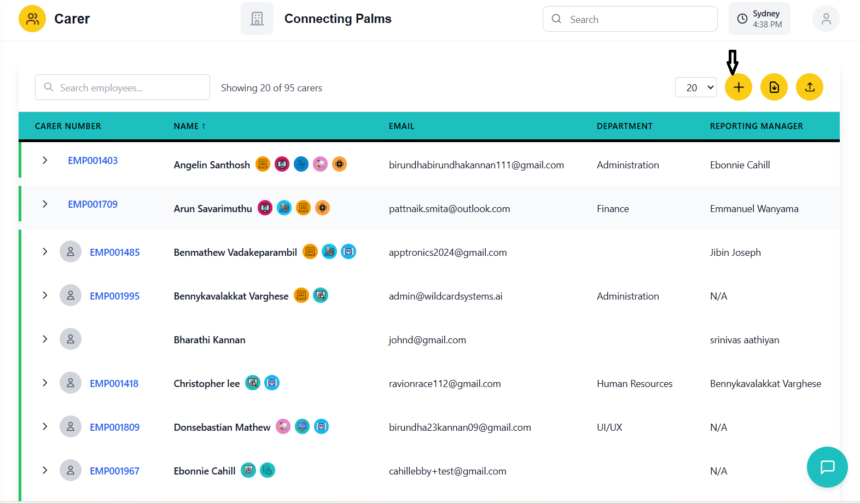Expand the Arun Savarimuthu row

point(45,204)
